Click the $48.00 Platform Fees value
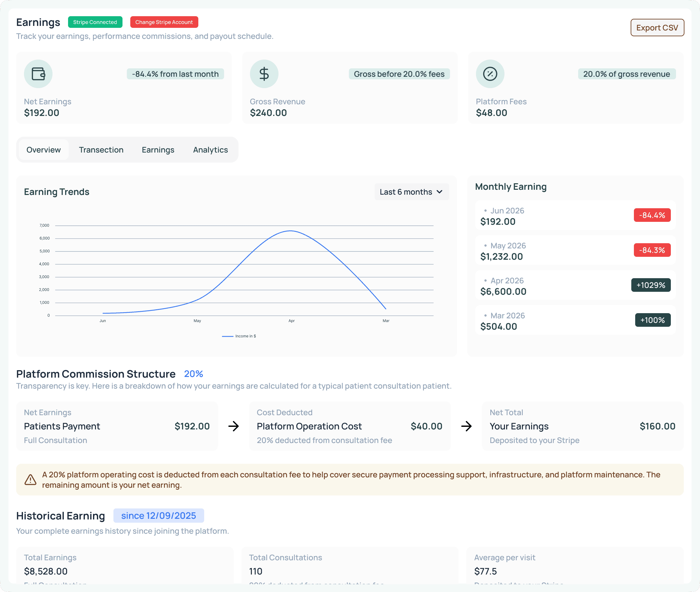This screenshot has height=592, width=700. coord(491,113)
